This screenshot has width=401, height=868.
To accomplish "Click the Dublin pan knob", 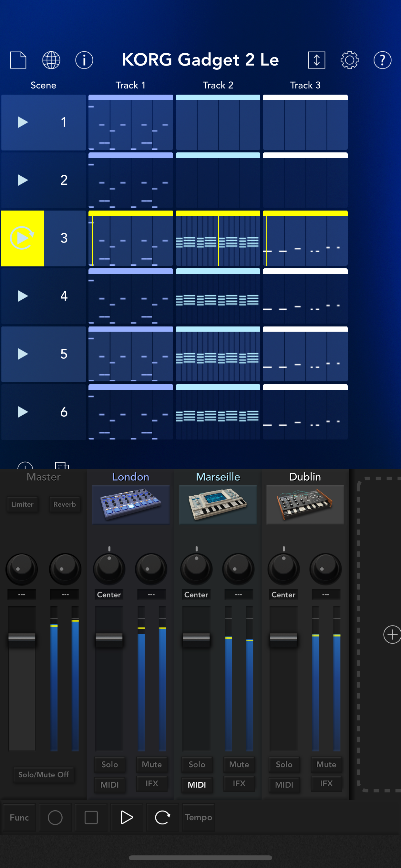I will (284, 569).
